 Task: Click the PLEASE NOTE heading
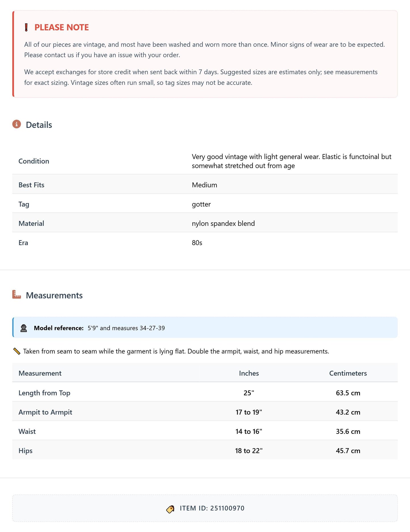pyautogui.click(x=62, y=28)
